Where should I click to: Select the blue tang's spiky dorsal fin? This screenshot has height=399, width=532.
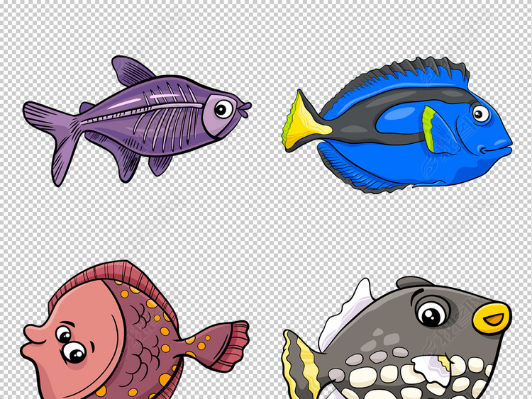coord(411,75)
